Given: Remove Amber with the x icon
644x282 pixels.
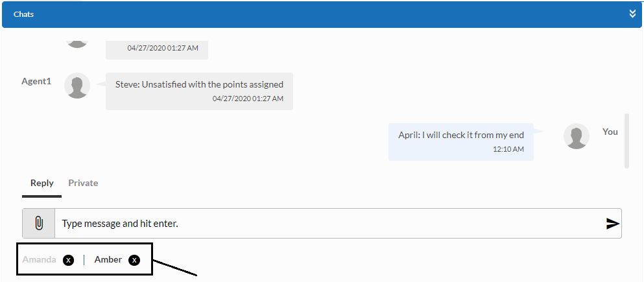Looking at the screenshot, I should pyautogui.click(x=134, y=260).
